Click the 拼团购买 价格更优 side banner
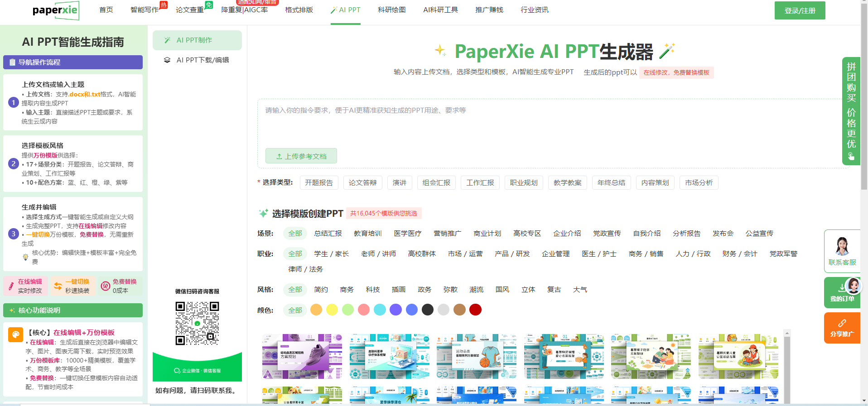 pos(851,111)
